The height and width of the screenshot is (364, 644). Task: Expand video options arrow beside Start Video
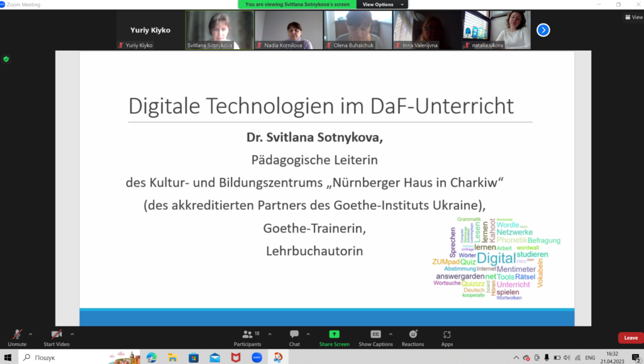point(72,334)
